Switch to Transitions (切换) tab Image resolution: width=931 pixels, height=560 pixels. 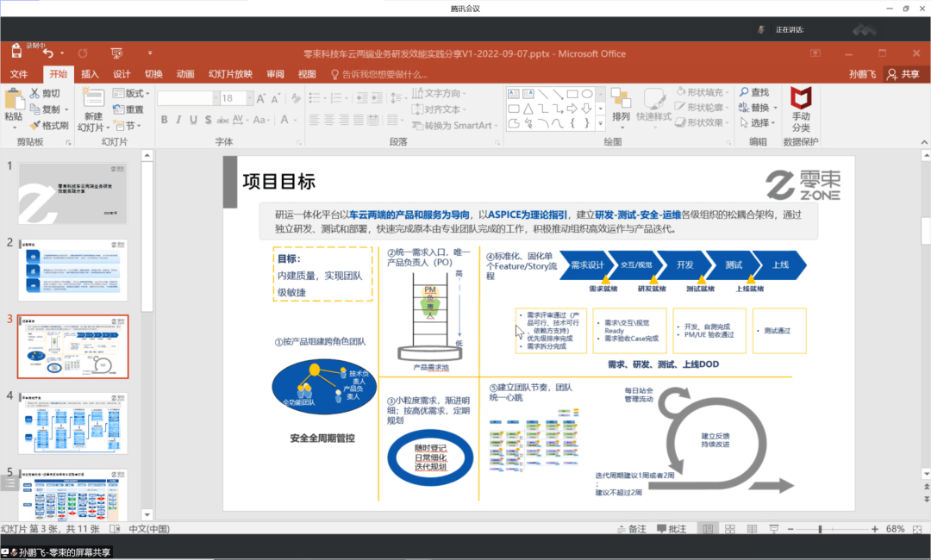point(153,74)
